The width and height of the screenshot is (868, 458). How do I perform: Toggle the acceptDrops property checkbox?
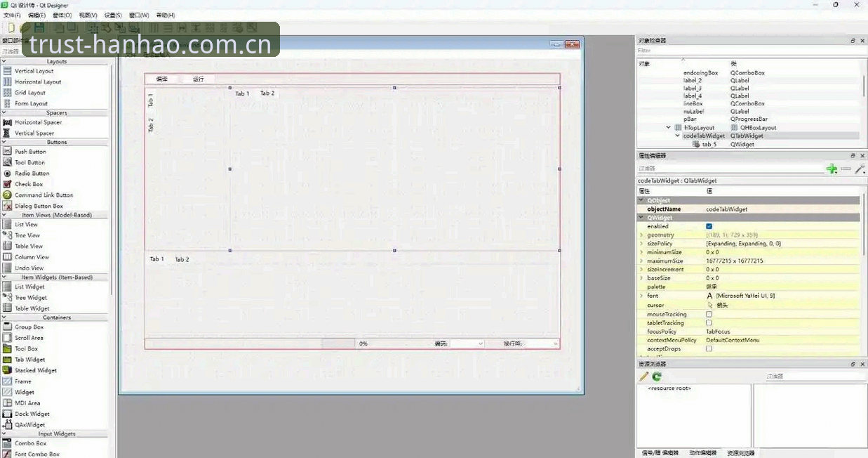point(709,348)
